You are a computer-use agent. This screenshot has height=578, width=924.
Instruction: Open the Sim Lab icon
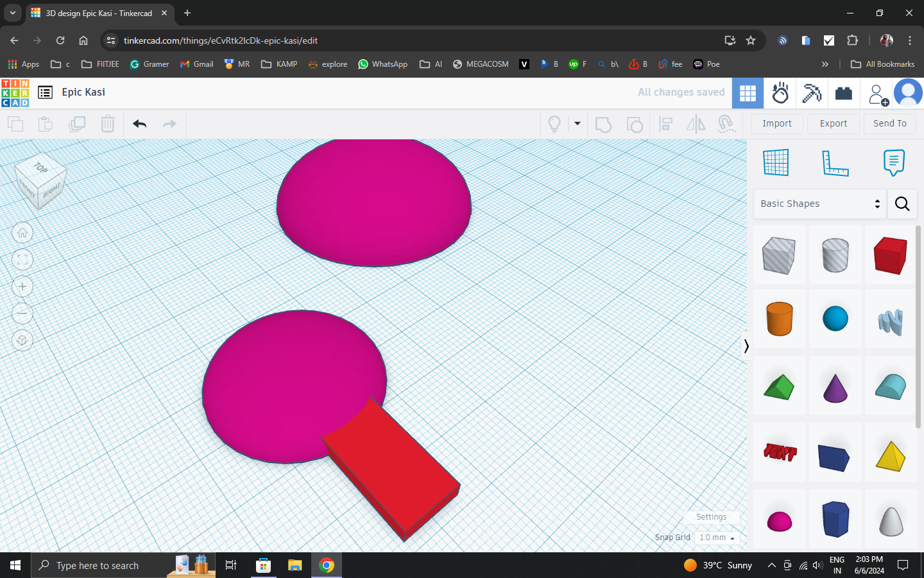(x=780, y=94)
